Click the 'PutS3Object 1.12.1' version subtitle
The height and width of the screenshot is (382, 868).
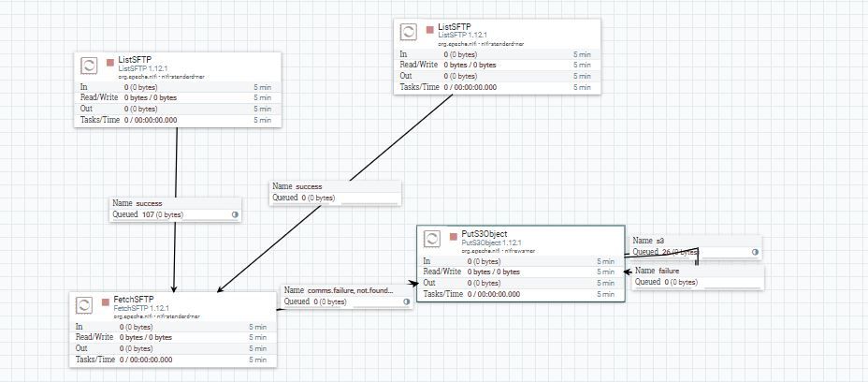pos(492,242)
